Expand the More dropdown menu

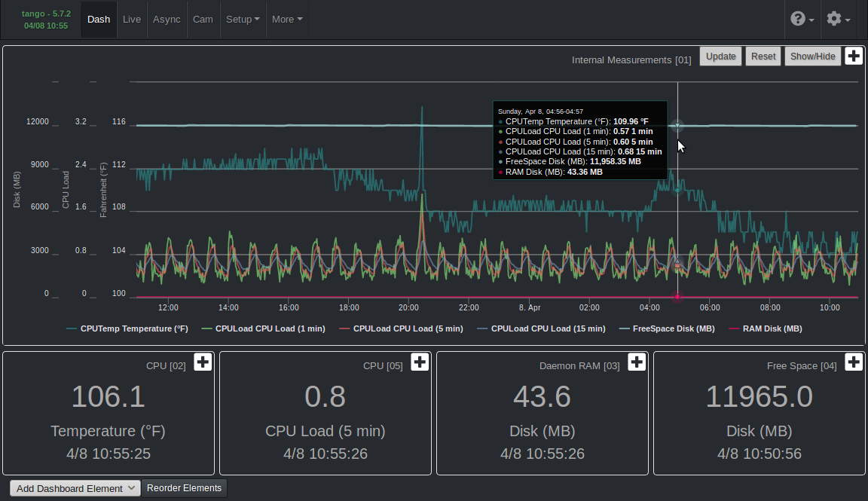point(287,20)
